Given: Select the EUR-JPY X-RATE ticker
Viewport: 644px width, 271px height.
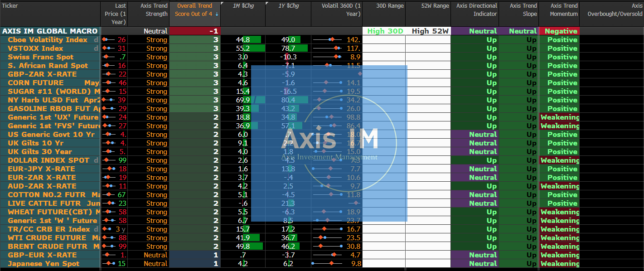Looking at the screenshot, I should [42, 169].
